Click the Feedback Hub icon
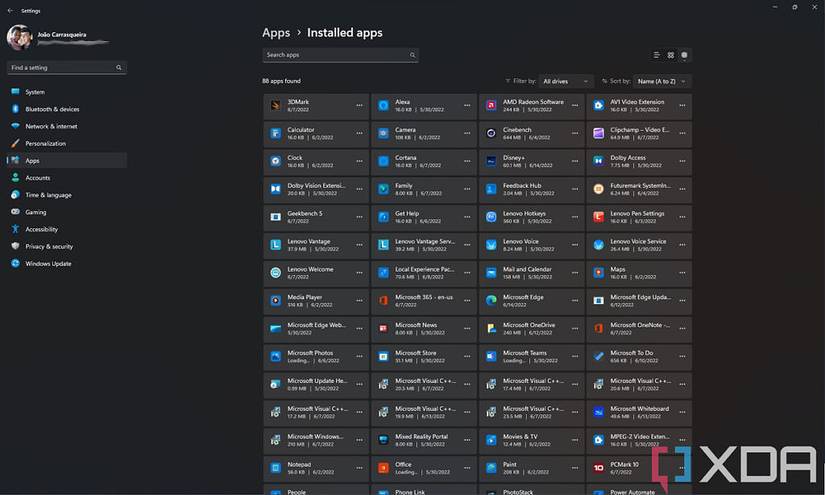825x495 pixels. click(491, 189)
